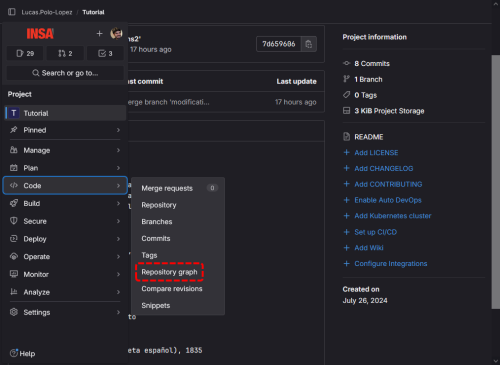Expand the Deploy menu

coord(65,239)
